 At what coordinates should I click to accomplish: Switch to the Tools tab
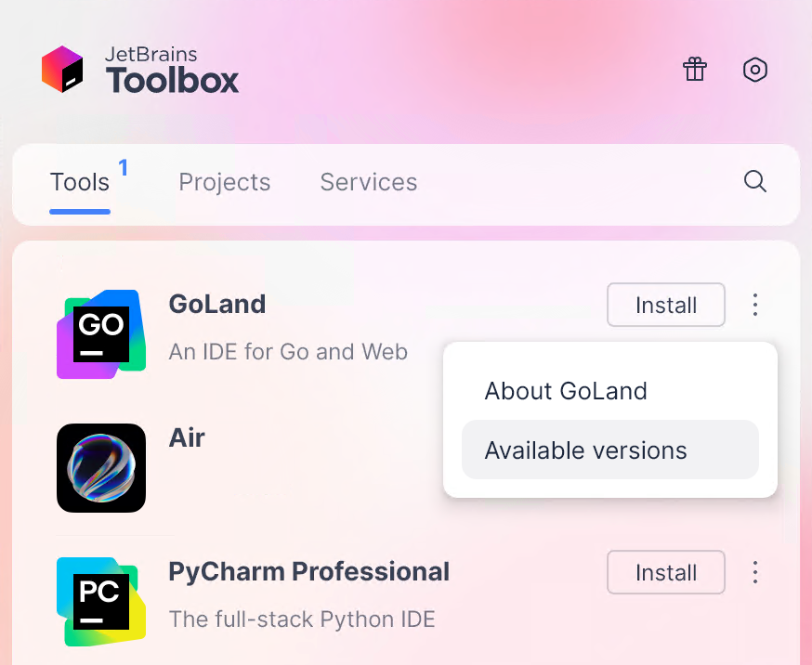click(x=79, y=182)
